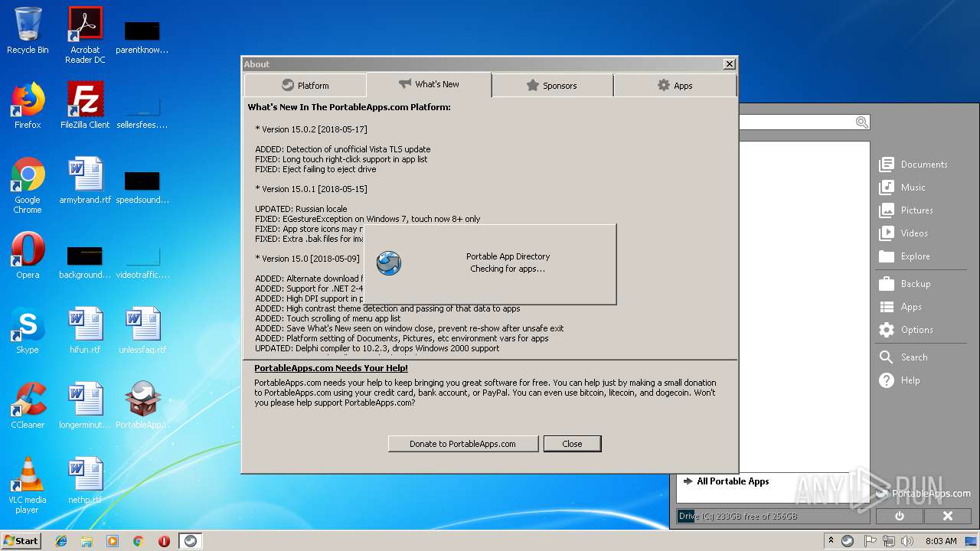Select CCleaner desktop shortcut
Viewport: 980px width, 551px height.
[x=28, y=406]
